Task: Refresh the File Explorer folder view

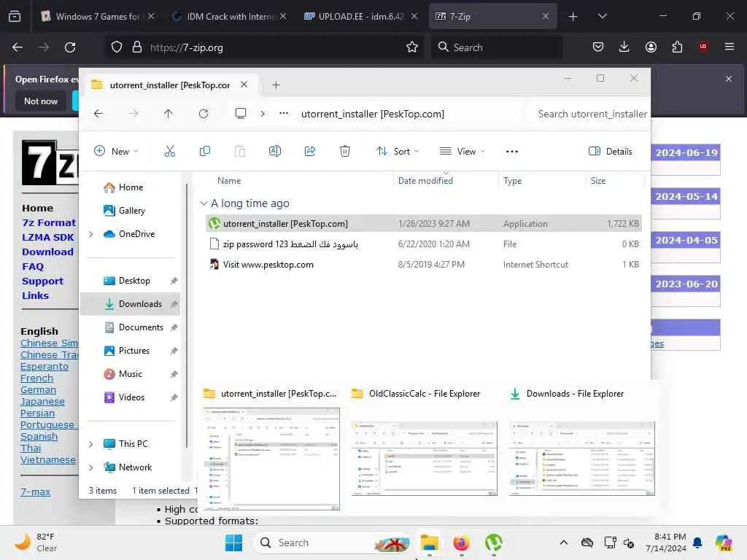Action: tap(204, 114)
